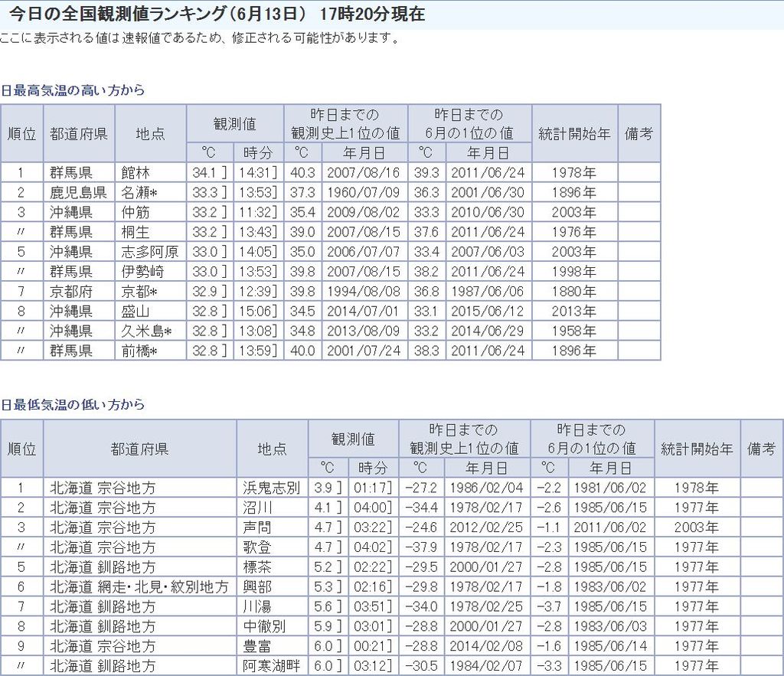Click the 日最高気温の高い方から section heading
This screenshot has height=676, width=784.
click(73, 90)
